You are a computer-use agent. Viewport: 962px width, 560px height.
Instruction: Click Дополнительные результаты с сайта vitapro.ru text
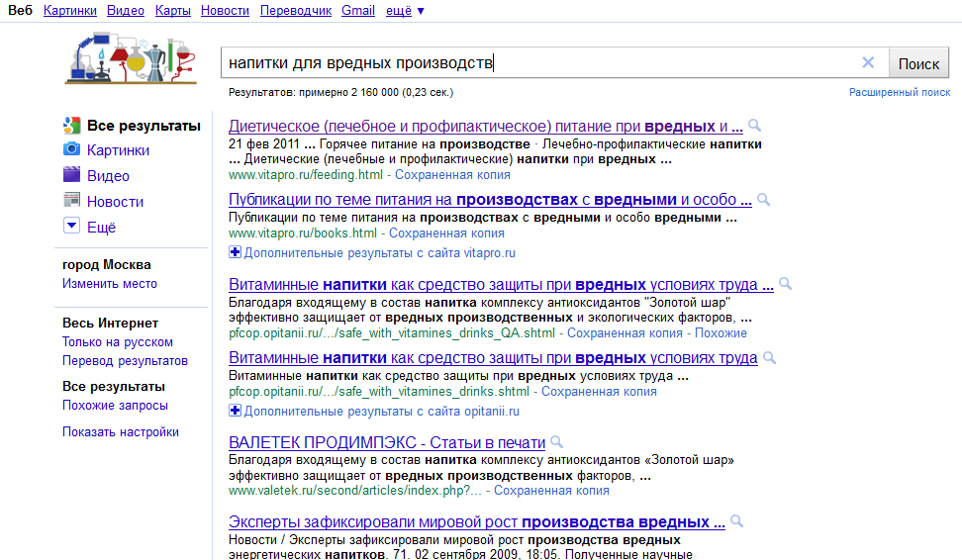coord(379,252)
